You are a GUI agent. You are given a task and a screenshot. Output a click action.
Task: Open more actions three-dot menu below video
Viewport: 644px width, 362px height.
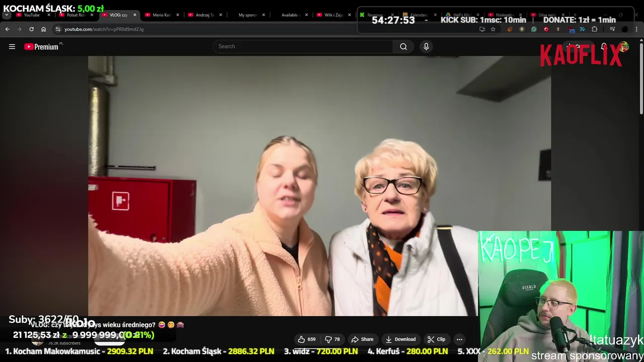(x=459, y=339)
